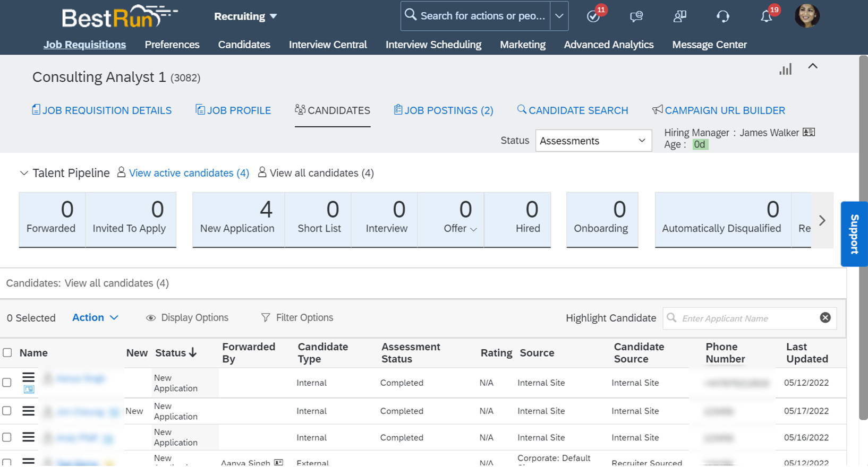Switch to the Job Postings (2) tab
Image resolution: width=868 pixels, height=467 pixels.
[x=444, y=110]
